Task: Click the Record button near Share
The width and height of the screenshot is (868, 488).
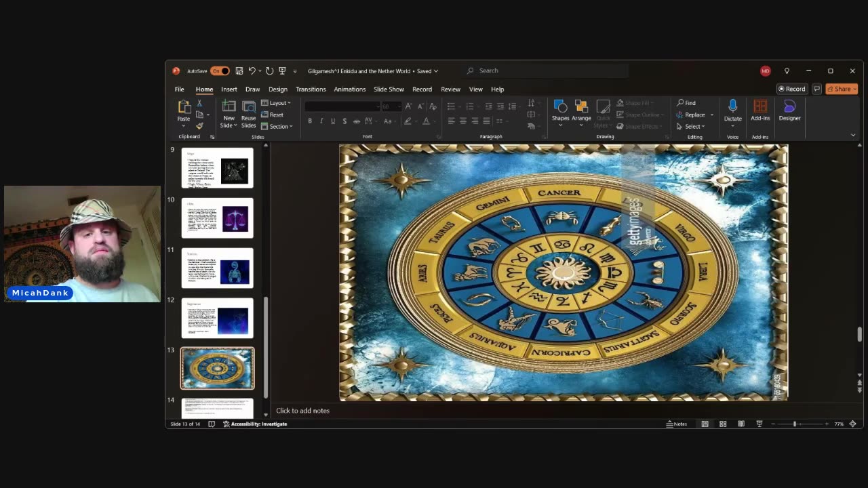Action: click(792, 89)
